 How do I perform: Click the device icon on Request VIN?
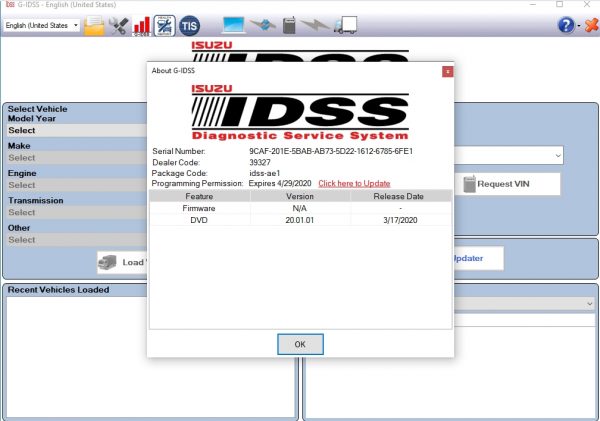tap(469, 184)
